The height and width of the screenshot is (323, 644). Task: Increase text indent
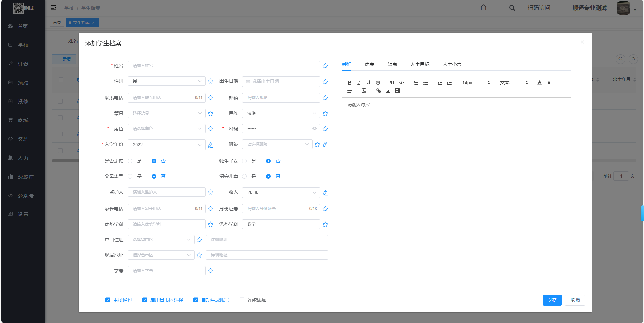click(x=449, y=83)
